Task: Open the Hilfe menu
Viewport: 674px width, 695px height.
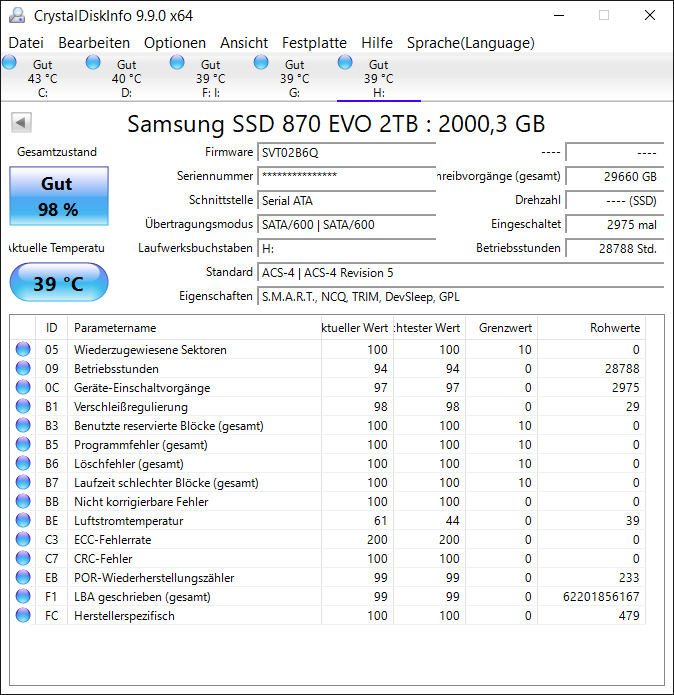Action: 377,43
